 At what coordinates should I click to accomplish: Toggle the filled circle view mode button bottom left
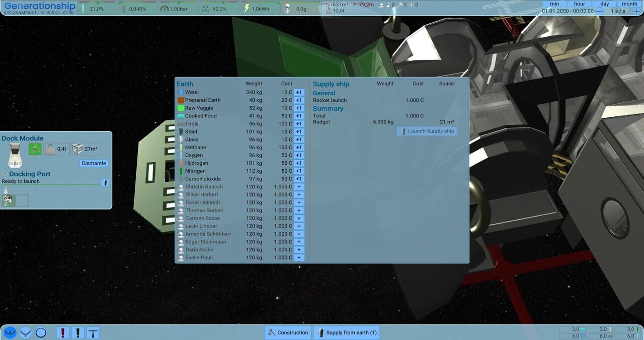coord(10,332)
